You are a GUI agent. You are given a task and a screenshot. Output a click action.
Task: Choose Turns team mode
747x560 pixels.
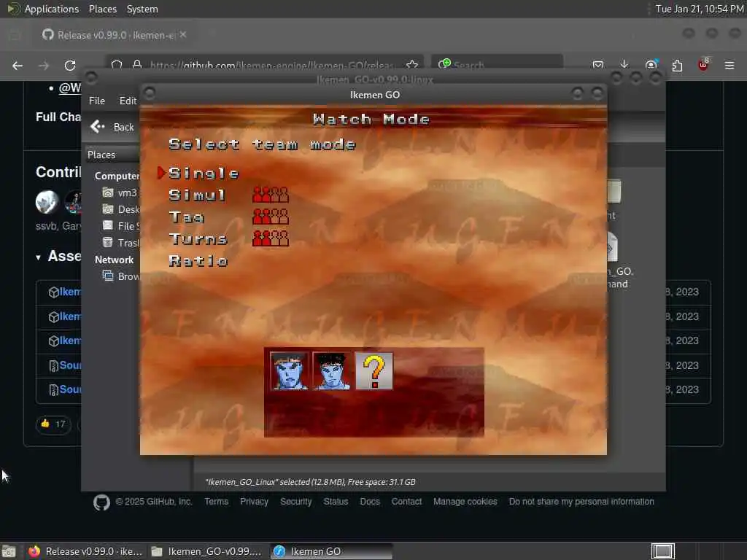click(198, 239)
